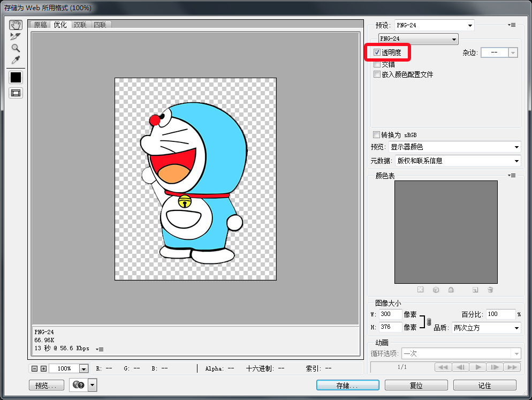Open the 100% zoom level dropdown

click(x=83, y=368)
